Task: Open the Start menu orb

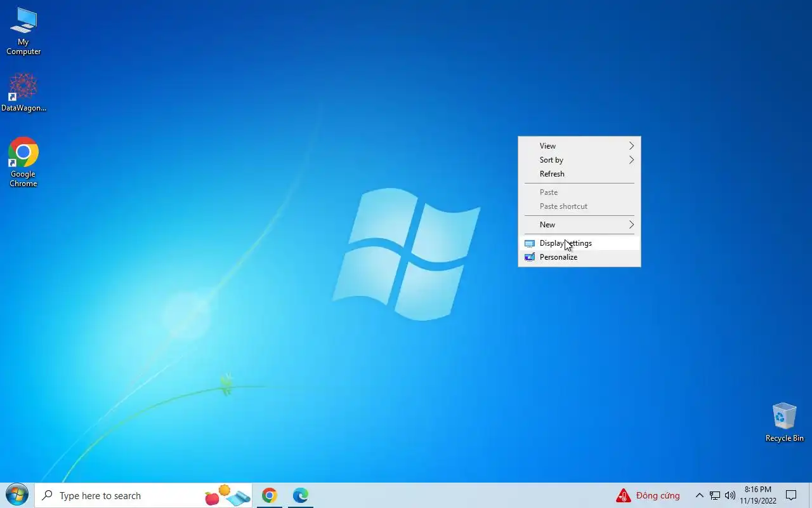Action: (16, 495)
